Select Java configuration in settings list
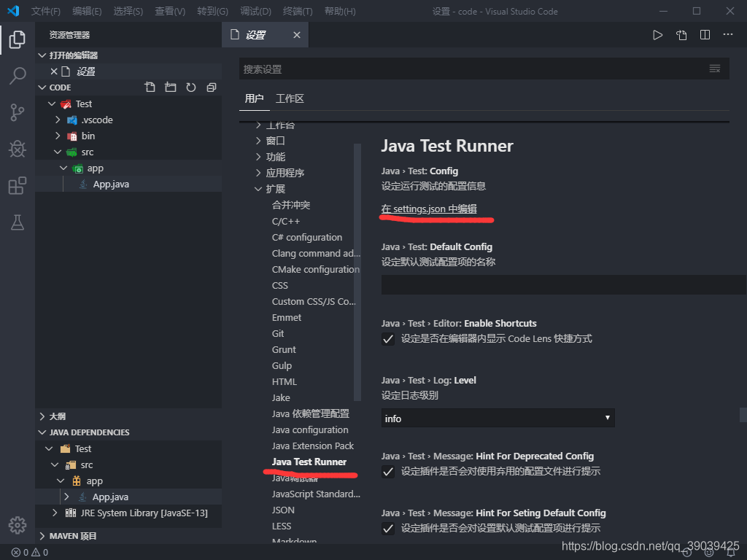 pos(310,430)
